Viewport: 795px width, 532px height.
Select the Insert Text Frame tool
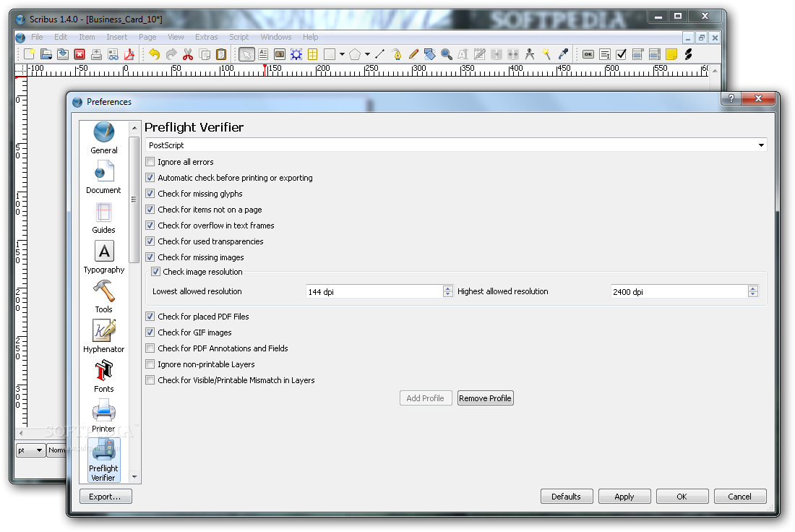pos(263,54)
